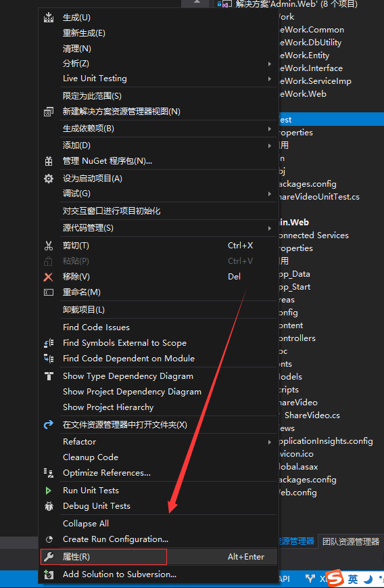Screen dimensions: 384x588
Task: Expand the 添加(D) submenu arrow
Action: (x=269, y=145)
